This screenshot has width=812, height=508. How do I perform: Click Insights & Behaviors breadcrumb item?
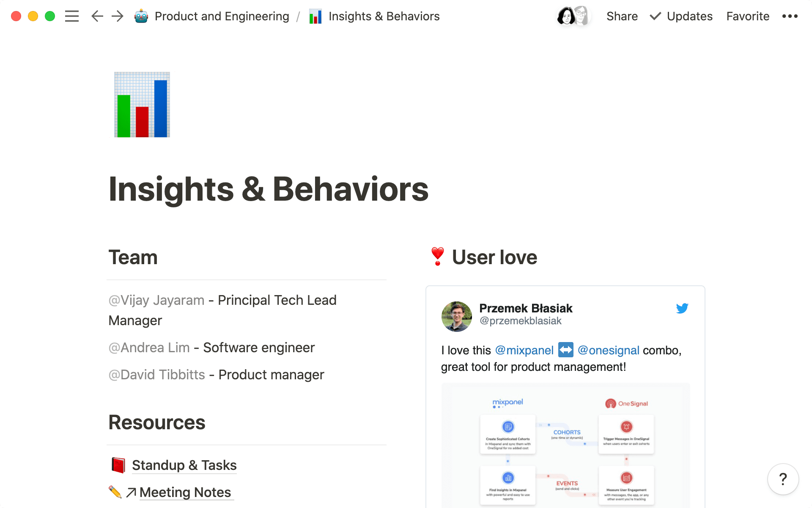pyautogui.click(x=384, y=16)
